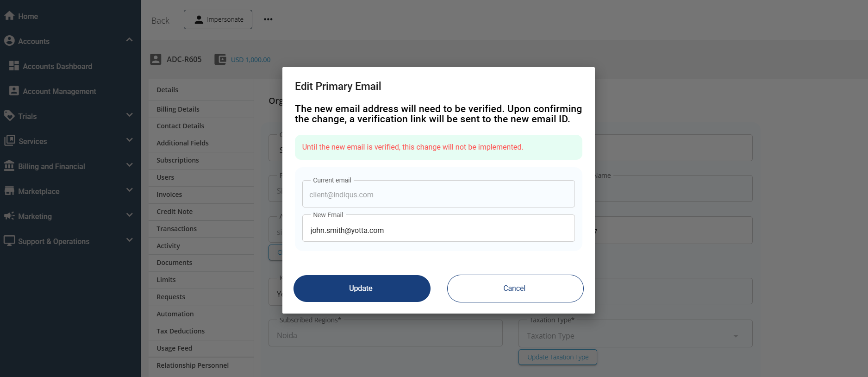This screenshot has height=377, width=868.
Task: Select the Marketplace storefront icon
Action: point(9,190)
